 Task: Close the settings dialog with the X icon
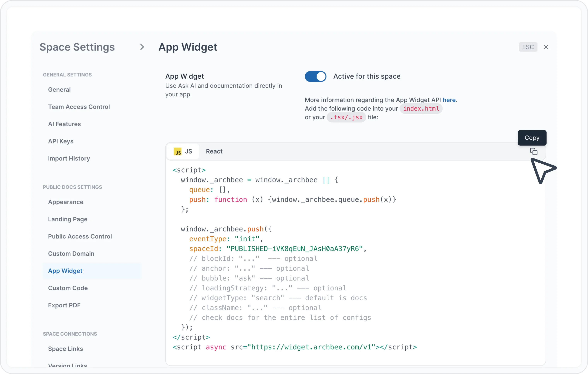(x=546, y=47)
